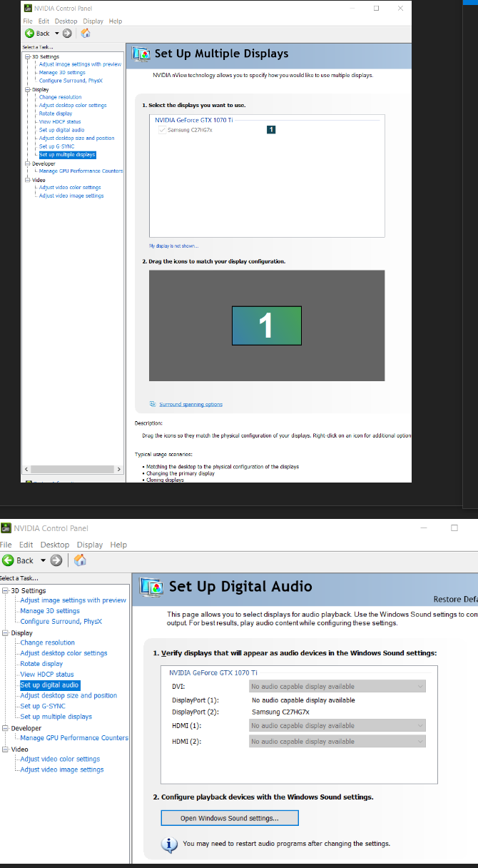
Task: Collapse Video node in Multiple Displays window tree
Action: click(x=27, y=180)
